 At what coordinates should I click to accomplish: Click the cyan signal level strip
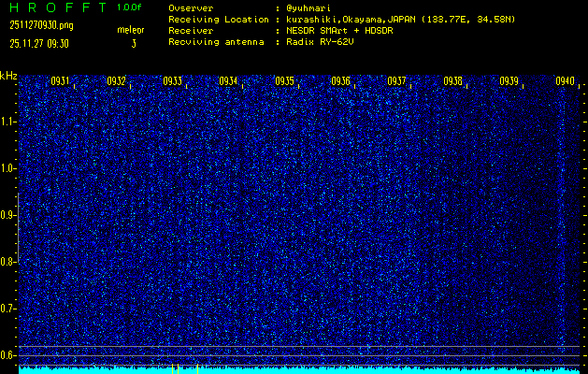pyautogui.click(x=374, y=370)
